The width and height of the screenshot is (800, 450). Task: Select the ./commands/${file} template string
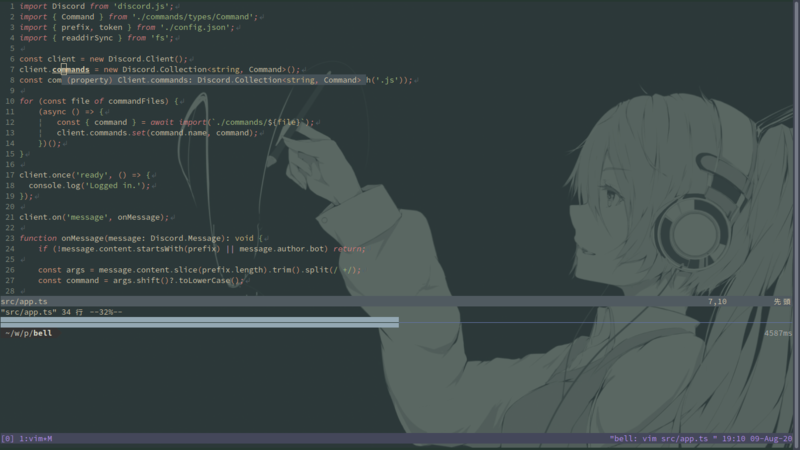pyautogui.click(x=258, y=122)
